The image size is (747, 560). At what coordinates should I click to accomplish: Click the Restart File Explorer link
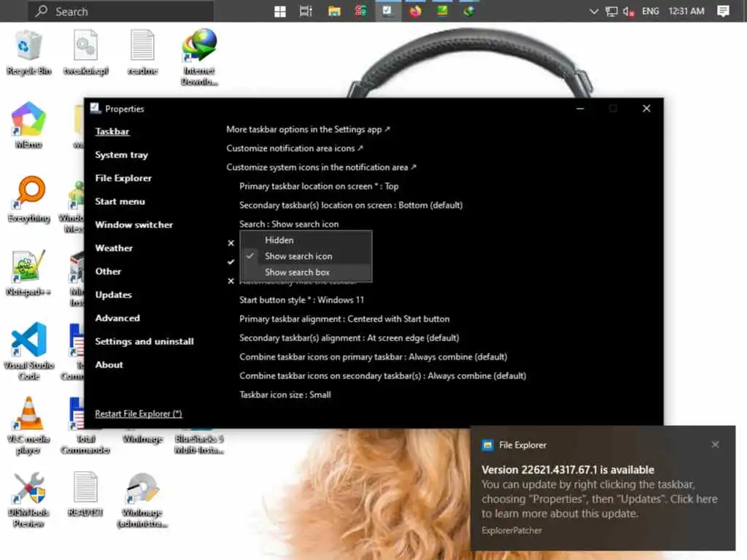click(x=139, y=414)
